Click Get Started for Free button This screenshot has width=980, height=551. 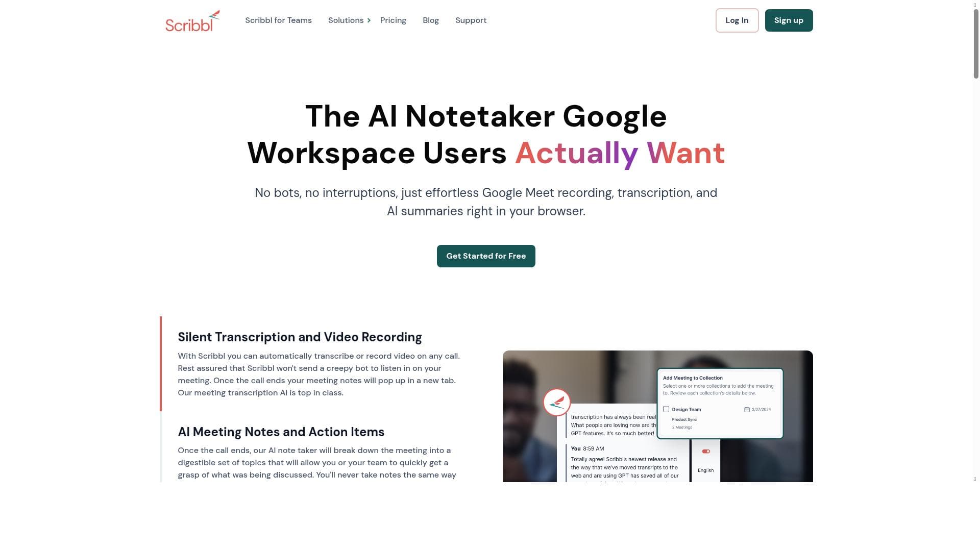tap(486, 256)
